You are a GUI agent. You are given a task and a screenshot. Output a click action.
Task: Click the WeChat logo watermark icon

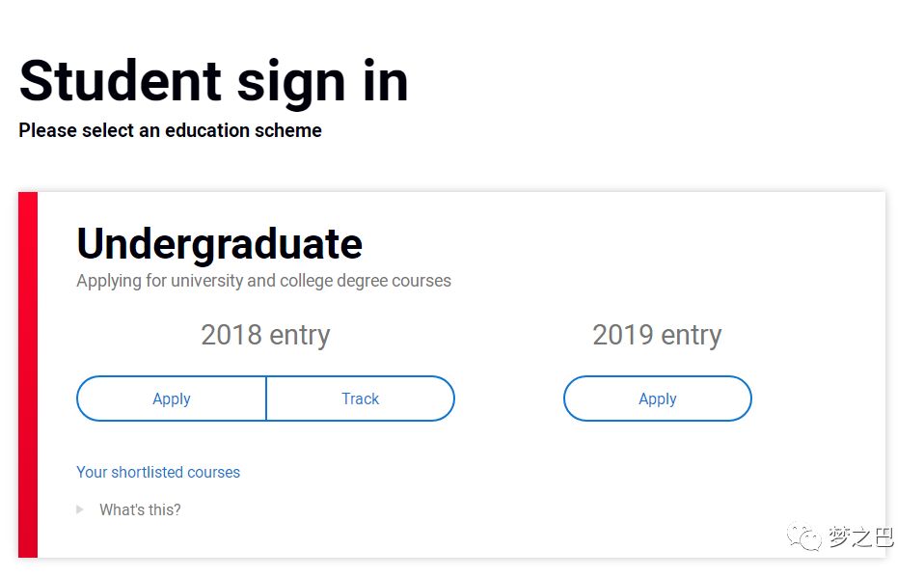coord(803,536)
